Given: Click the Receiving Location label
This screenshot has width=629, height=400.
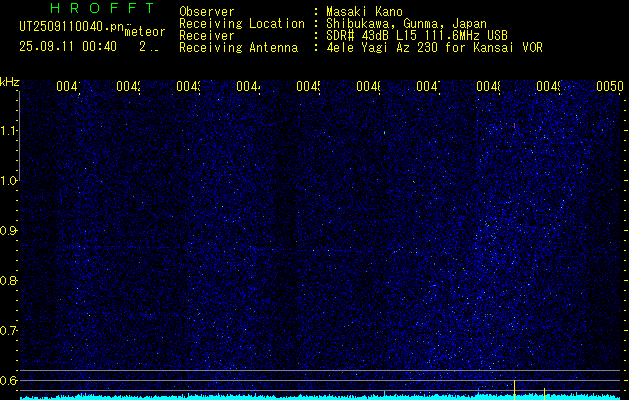Looking at the screenshot, I should coord(242,24).
